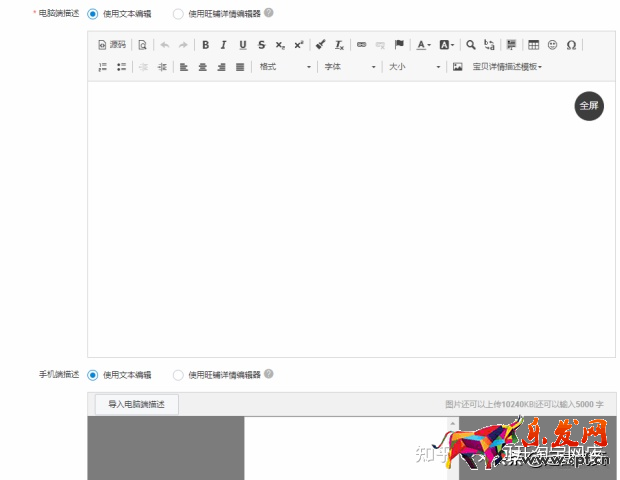Apply italic formatting in the editor
Image resolution: width=620 pixels, height=480 pixels.
click(224, 45)
